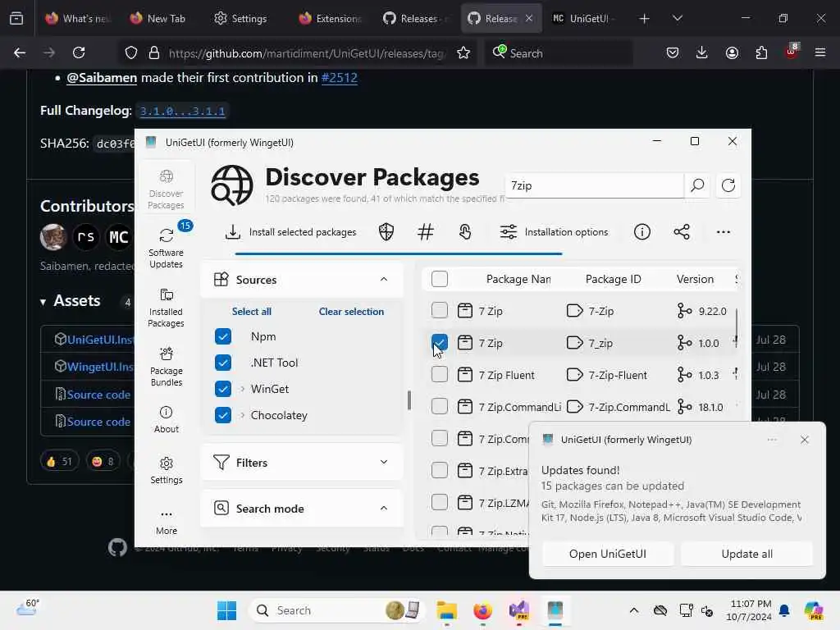Open the toolbar overflow three-dot menu
This screenshot has width=840, height=630.
click(724, 232)
